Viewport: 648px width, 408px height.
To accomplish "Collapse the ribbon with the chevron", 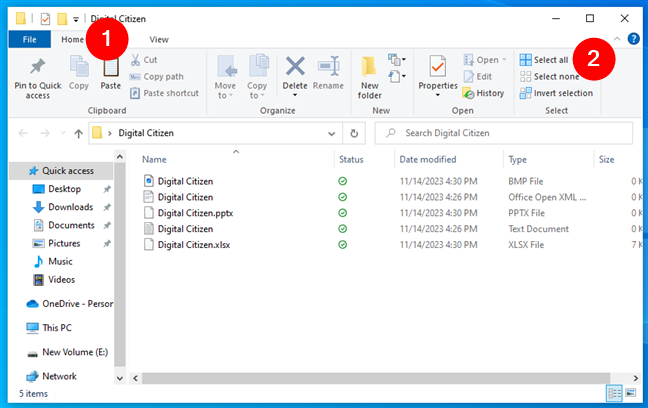I will coord(617,39).
